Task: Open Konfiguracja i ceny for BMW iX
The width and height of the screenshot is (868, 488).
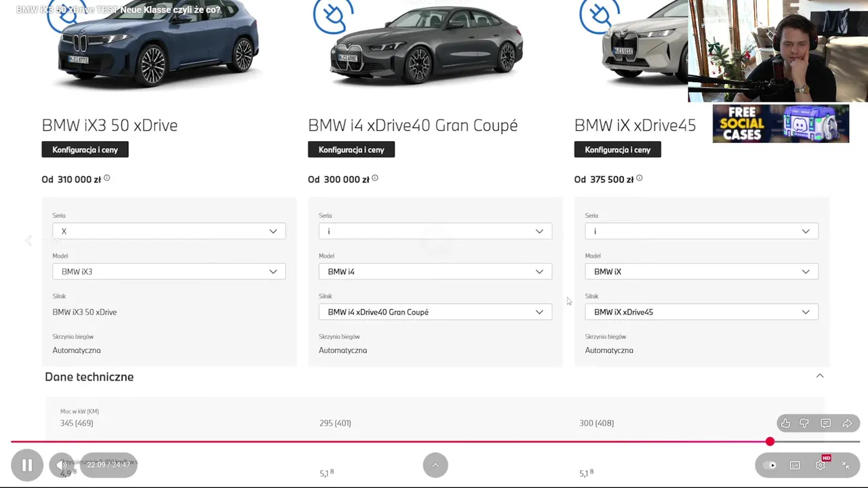Action: pos(618,150)
